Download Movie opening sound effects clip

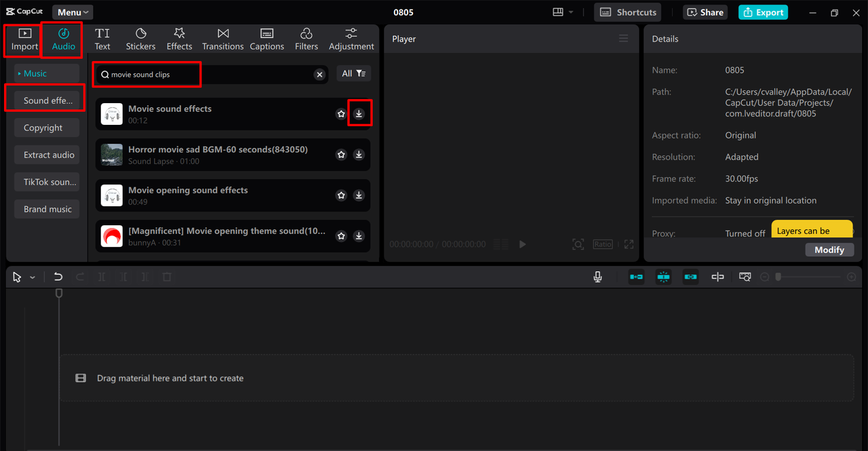click(359, 195)
